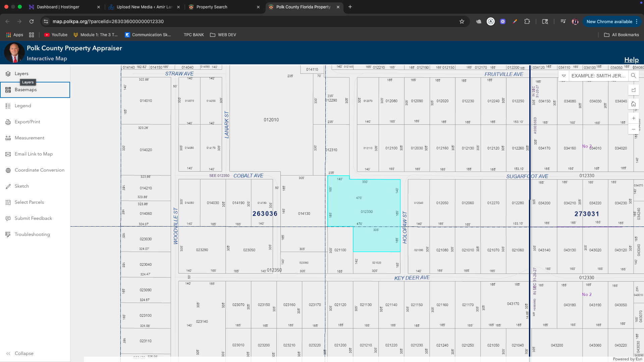Zoom in with the plus button
The width and height of the screenshot is (644, 362).
(634, 118)
